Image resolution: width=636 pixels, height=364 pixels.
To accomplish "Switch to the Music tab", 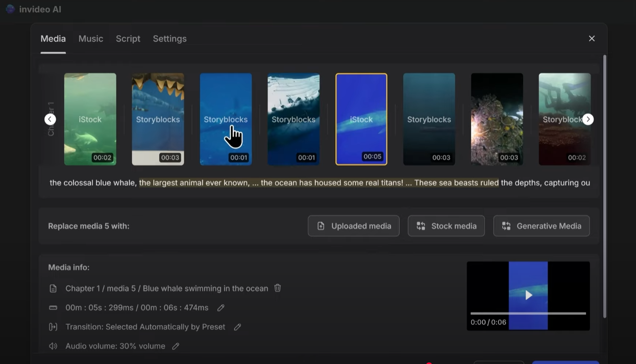I will click(x=91, y=39).
